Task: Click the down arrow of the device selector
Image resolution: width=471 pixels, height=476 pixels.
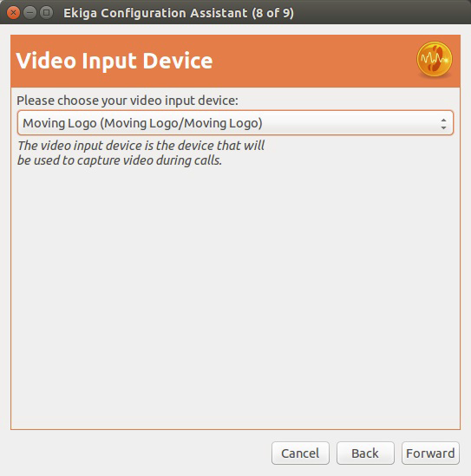Action: (443, 127)
